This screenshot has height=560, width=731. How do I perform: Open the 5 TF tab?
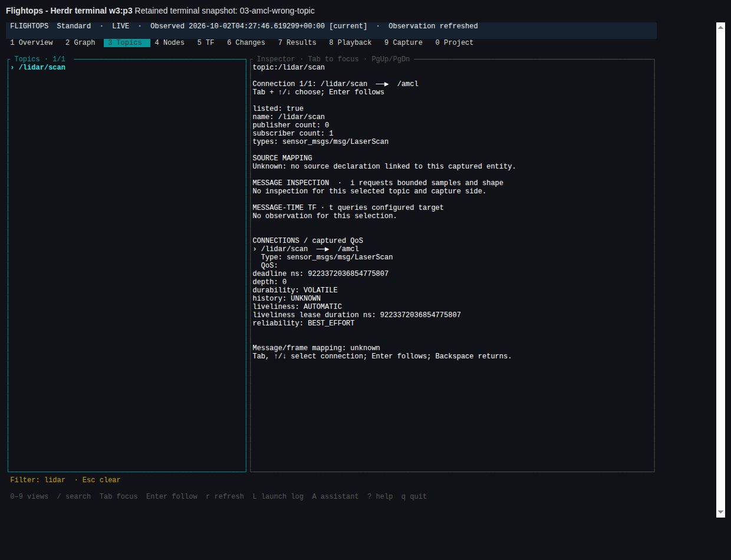pos(206,42)
